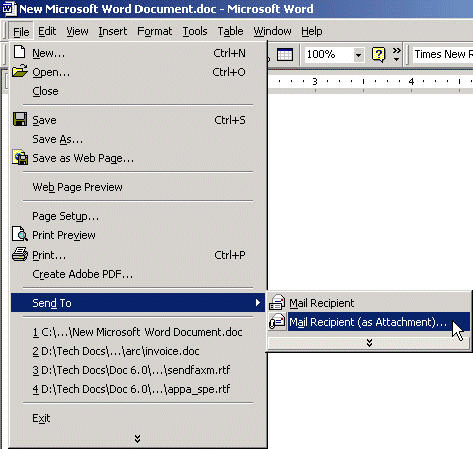The width and height of the screenshot is (473, 449).
Task: Click the Save floppy disk icon
Action: (20, 119)
